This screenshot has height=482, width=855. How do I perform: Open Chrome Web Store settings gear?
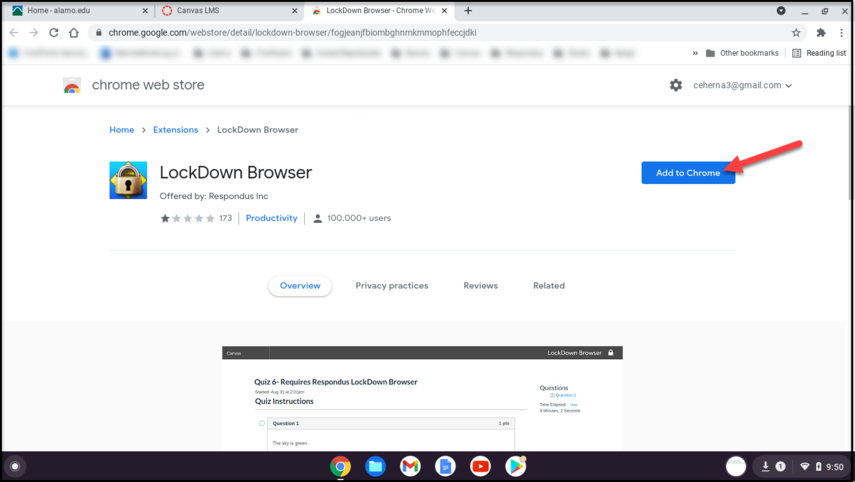point(676,86)
